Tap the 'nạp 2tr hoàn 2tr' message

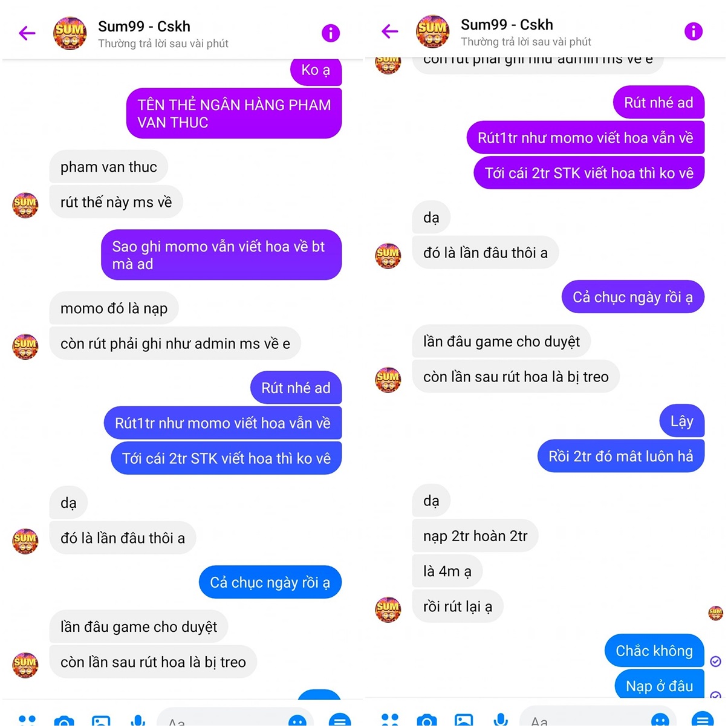click(x=475, y=536)
